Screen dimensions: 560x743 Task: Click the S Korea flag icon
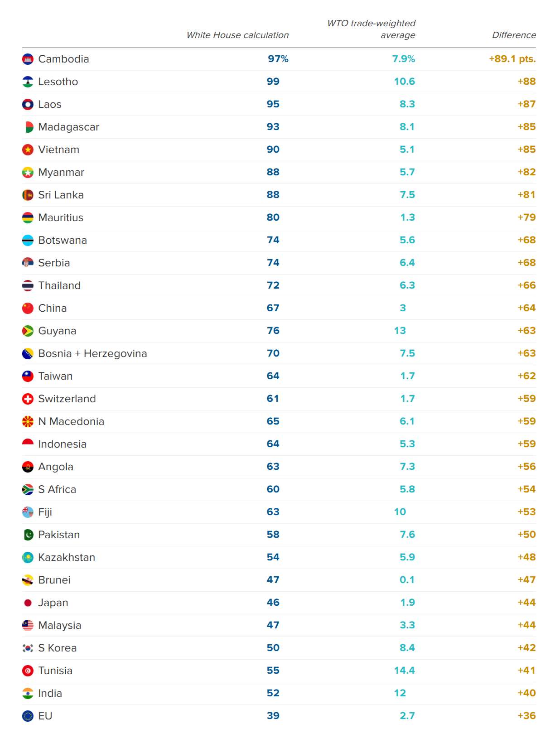28,648
